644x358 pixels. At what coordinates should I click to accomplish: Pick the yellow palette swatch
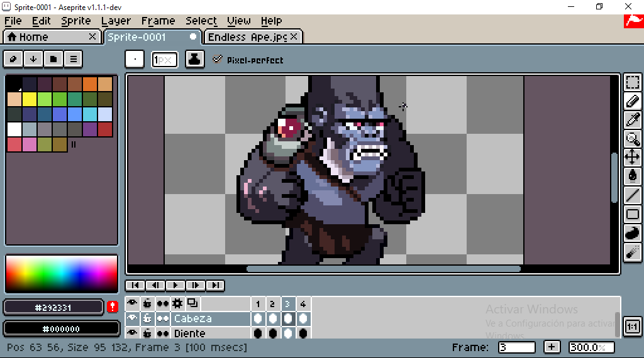coord(30,99)
